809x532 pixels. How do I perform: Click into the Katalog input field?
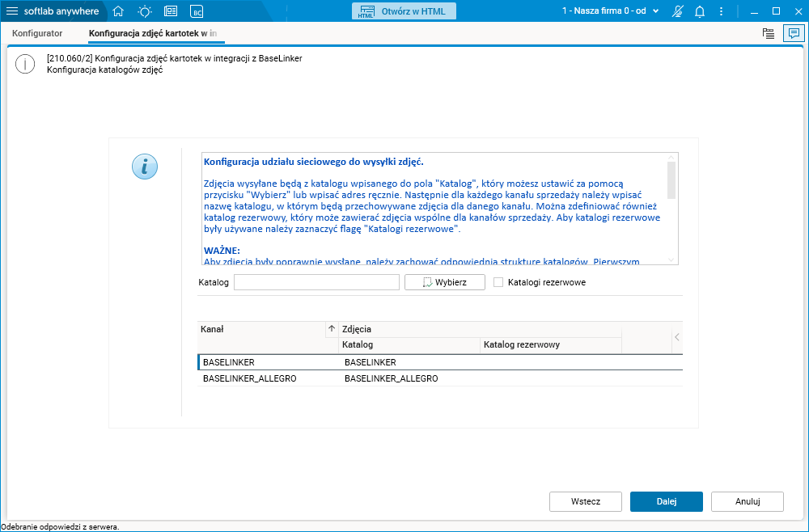[x=316, y=282]
